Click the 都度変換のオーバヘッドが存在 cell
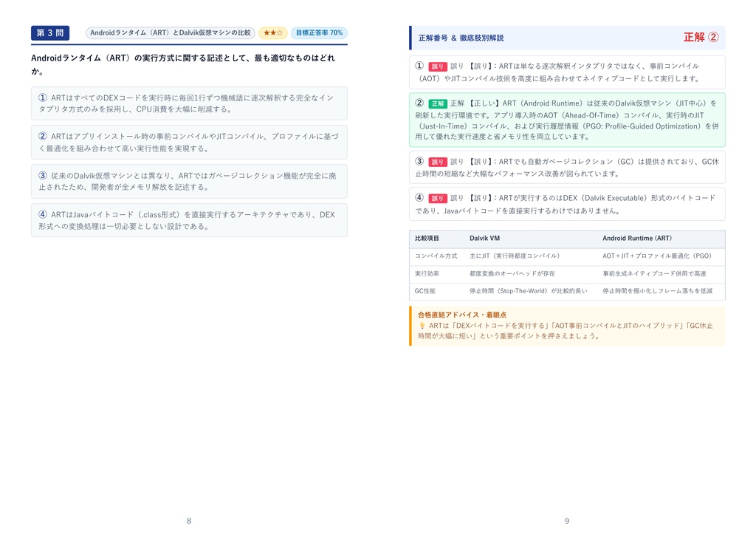The image size is (756, 537). (x=512, y=273)
